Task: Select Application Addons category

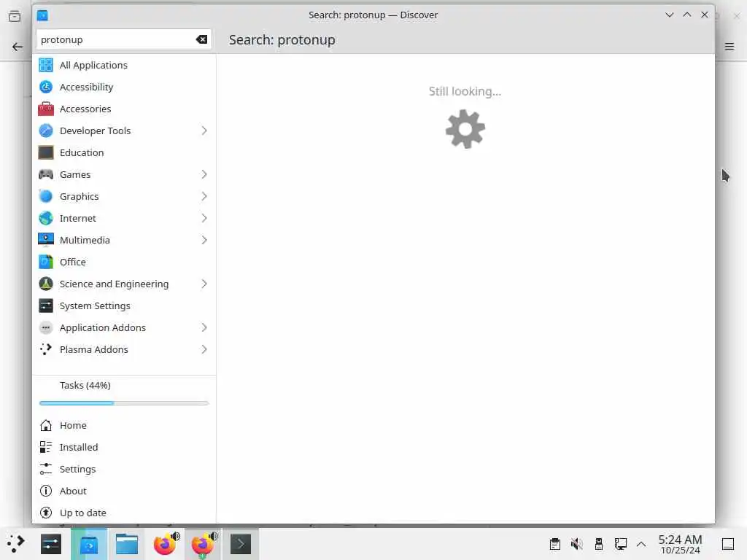Action: (124, 328)
